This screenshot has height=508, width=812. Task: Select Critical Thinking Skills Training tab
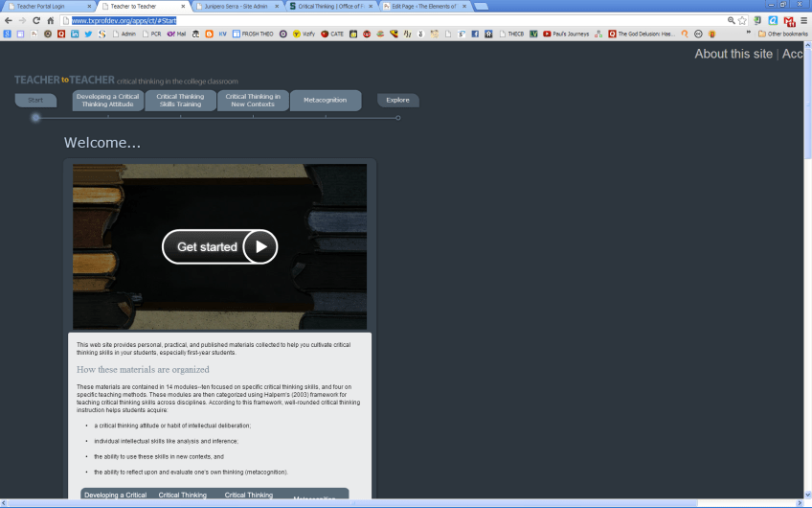pyautogui.click(x=180, y=101)
